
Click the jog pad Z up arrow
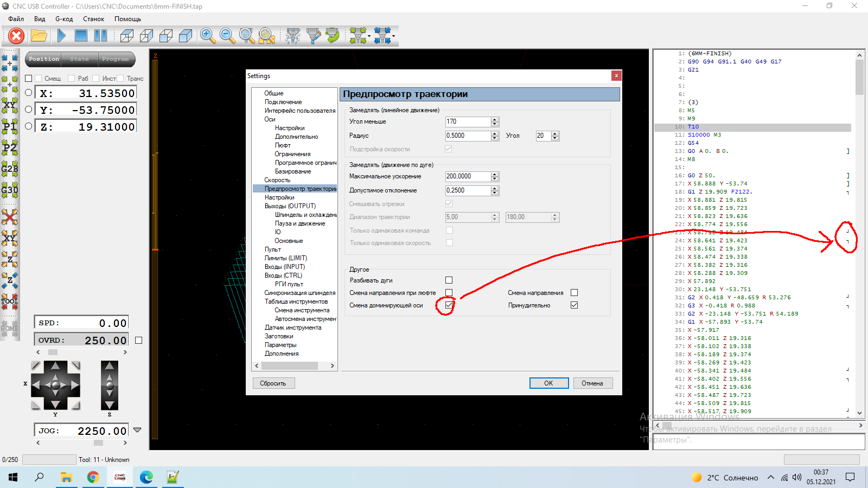pos(110,366)
